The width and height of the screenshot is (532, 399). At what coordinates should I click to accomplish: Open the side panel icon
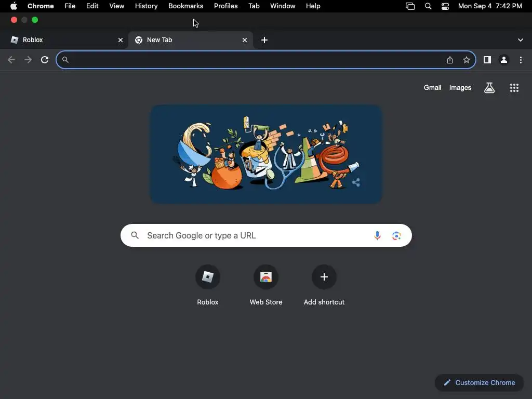point(487,60)
